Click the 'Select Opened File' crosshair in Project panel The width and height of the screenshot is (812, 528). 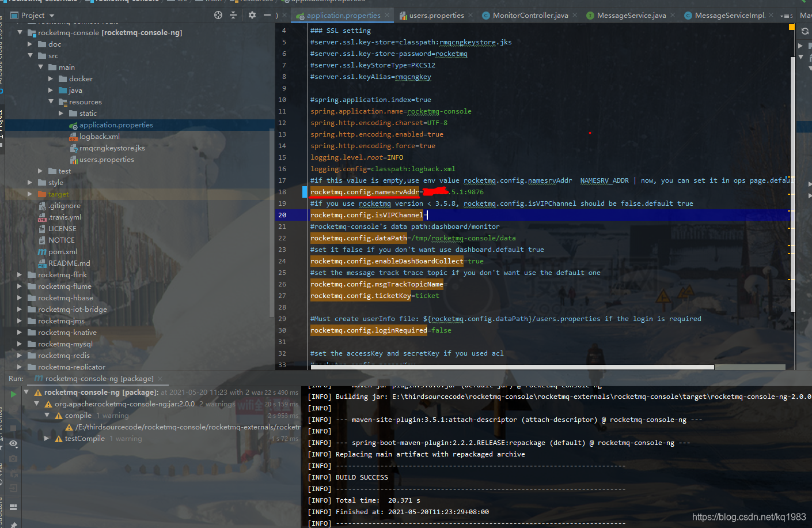(x=218, y=15)
